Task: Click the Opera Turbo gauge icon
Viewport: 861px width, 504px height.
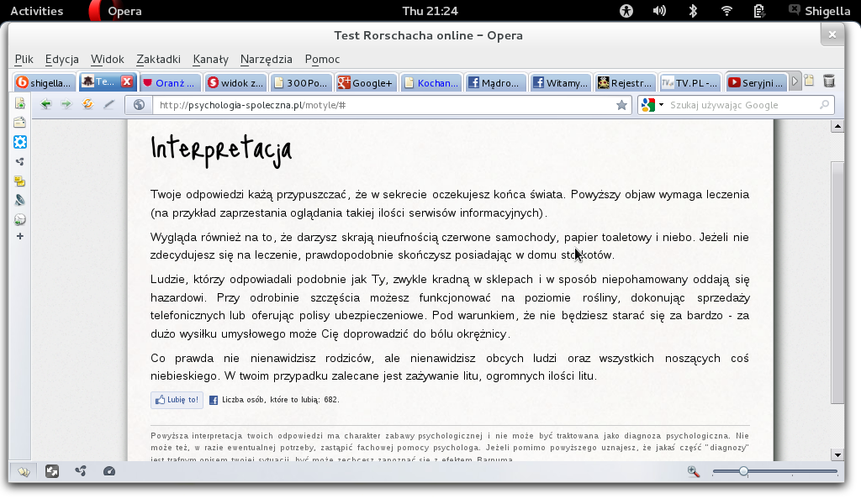Action: (109, 471)
